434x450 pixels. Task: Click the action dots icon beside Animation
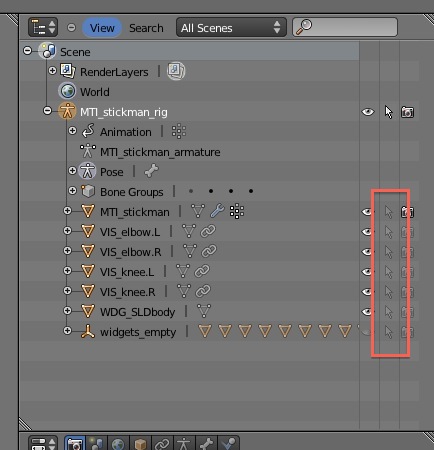point(179,131)
